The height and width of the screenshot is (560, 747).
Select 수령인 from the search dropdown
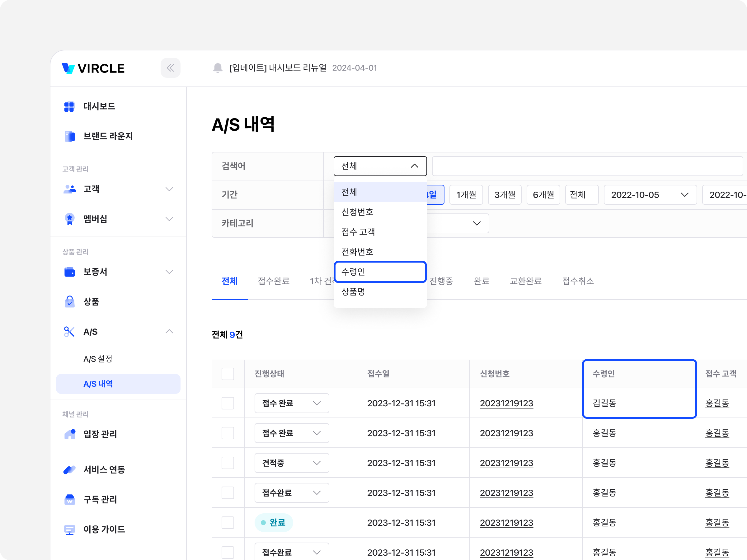pos(380,272)
